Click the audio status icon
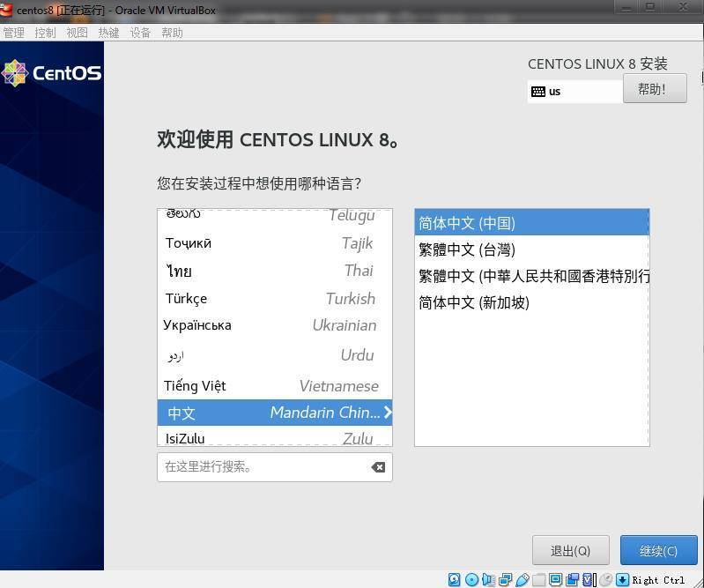704x588 pixels. [488, 579]
